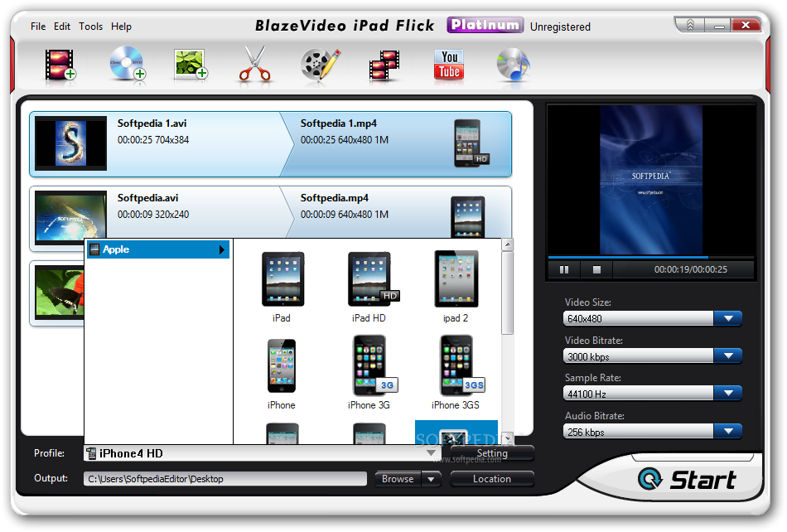The width and height of the screenshot is (787, 532).
Task: Click the Add Photo picture icon
Action: coord(191,65)
